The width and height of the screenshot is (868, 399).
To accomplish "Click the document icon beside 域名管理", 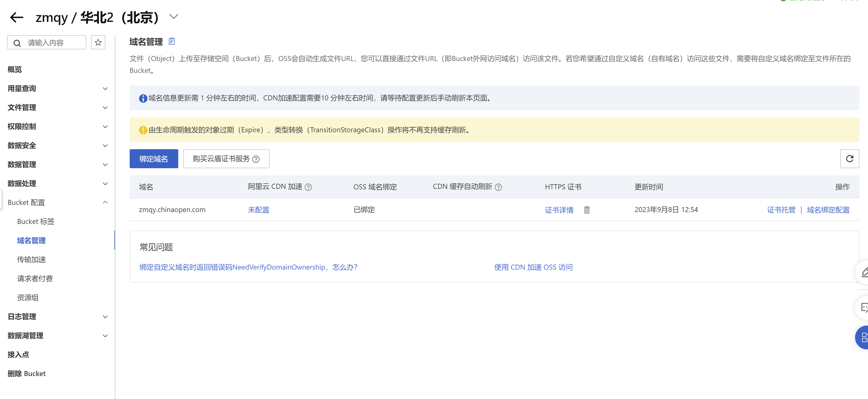I will point(172,41).
